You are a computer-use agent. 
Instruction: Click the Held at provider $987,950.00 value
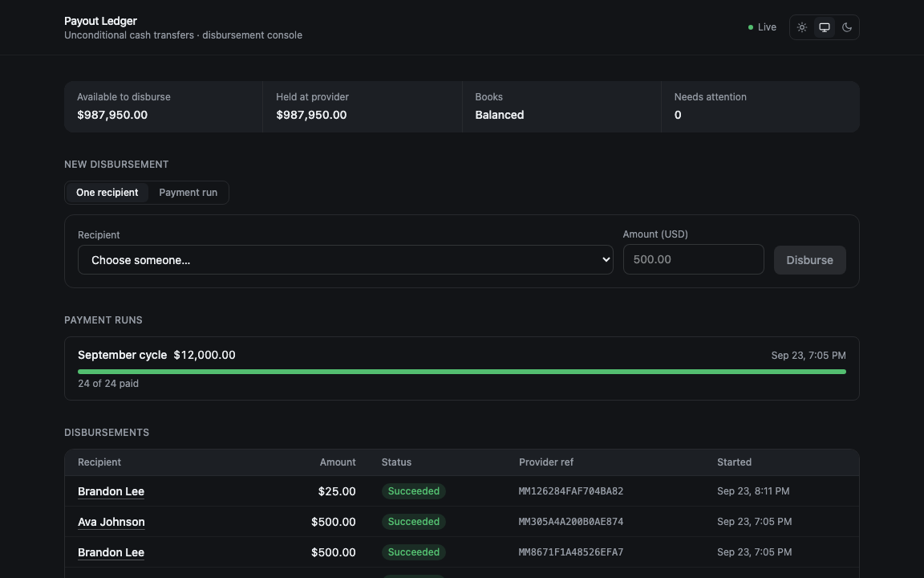[311, 115]
